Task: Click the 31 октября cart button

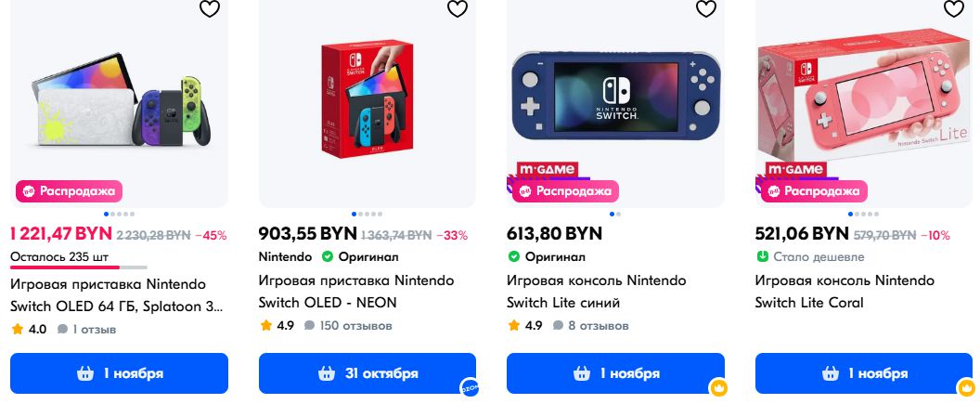Action: point(367,373)
